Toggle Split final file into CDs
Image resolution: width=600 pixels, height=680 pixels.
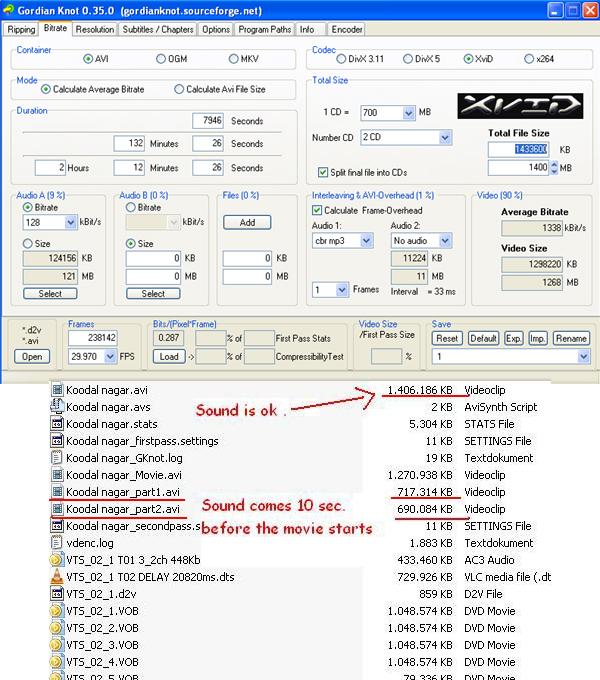coord(323,172)
